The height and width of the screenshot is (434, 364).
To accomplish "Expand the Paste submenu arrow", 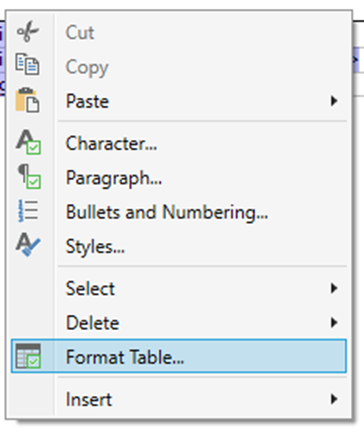I will click(334, 101).
